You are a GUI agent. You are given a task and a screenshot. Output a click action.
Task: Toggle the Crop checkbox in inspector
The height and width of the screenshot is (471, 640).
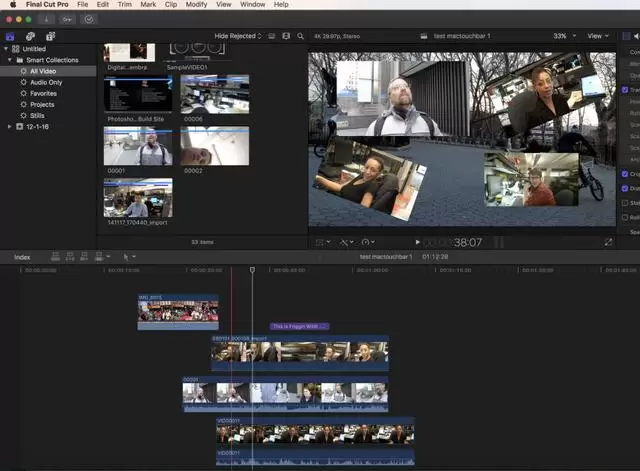[625, 173]
